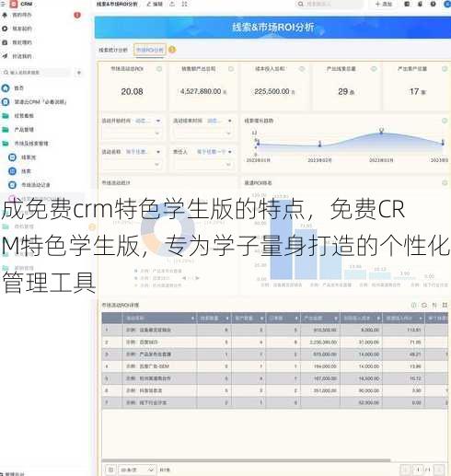
Task: Click the 编辑 edit button in top bar
Action: coord(155,4)
